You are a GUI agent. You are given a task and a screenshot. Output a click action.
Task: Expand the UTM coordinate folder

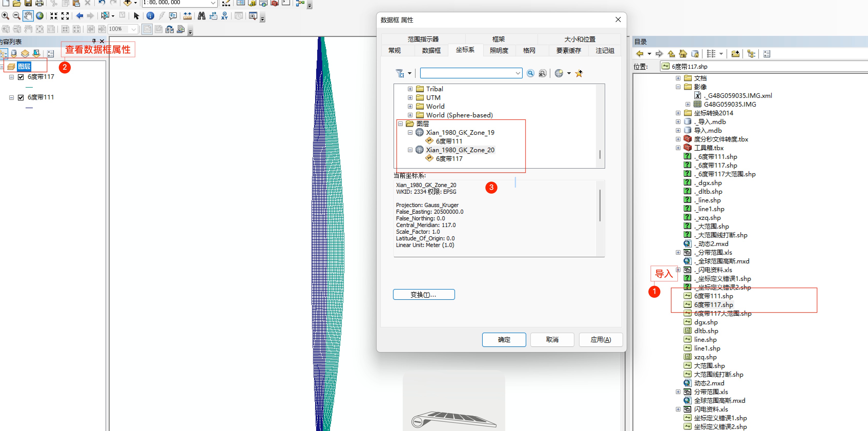tap(410, 98)
